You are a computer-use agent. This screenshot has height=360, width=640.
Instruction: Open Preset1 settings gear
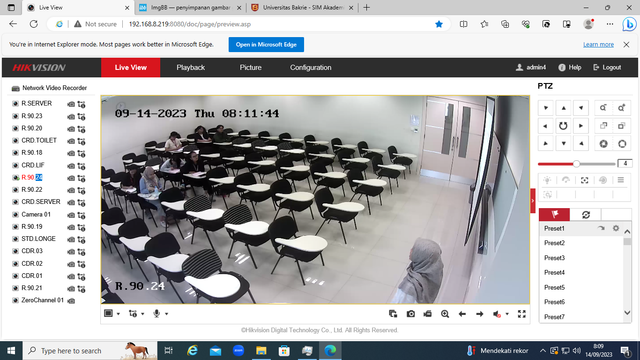616,228
